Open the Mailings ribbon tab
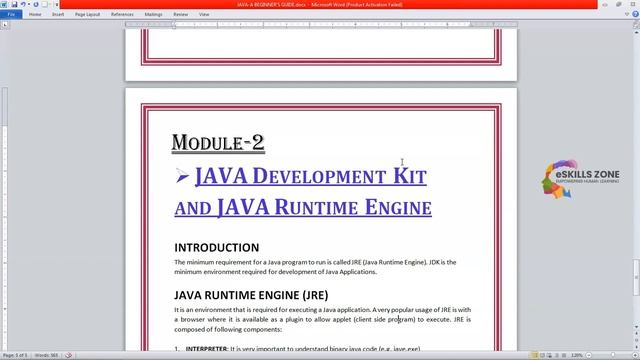Screen dimensions: 640x360 point(153,14)
